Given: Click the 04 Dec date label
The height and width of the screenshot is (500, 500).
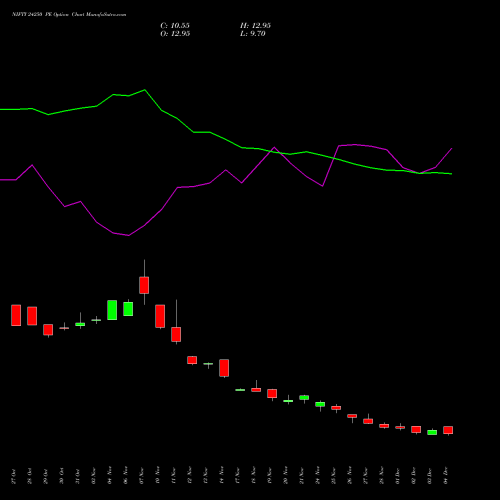Looking at the screenshot, I should click(x=446, y=476).
